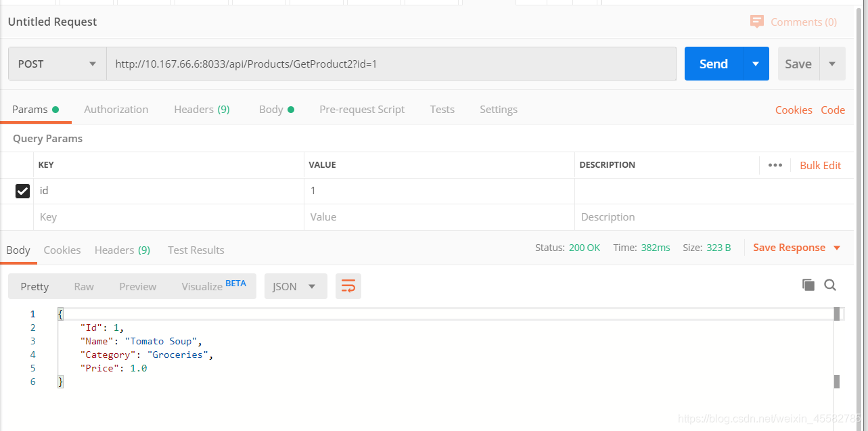
Task: Uncheck the id query param checkbox
Action: pos(22,191)
